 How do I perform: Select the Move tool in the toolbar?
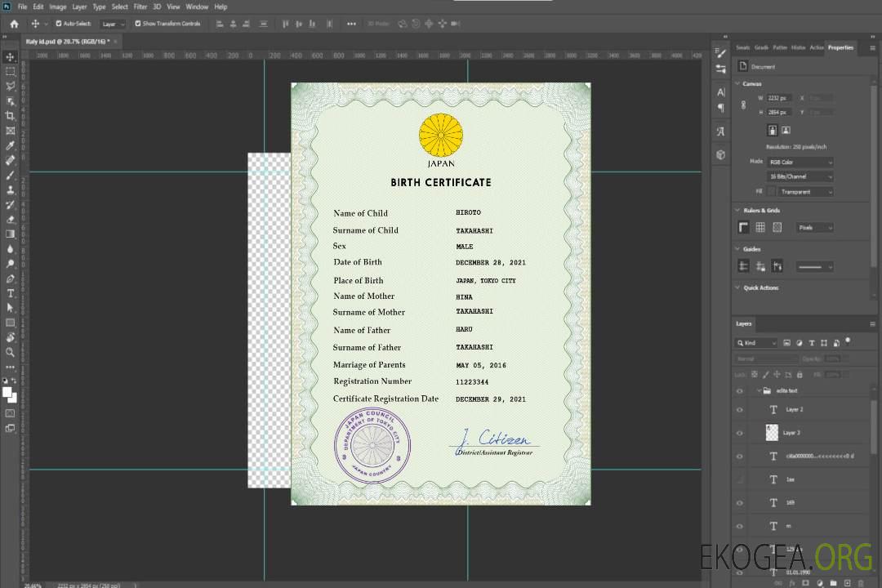11,56
